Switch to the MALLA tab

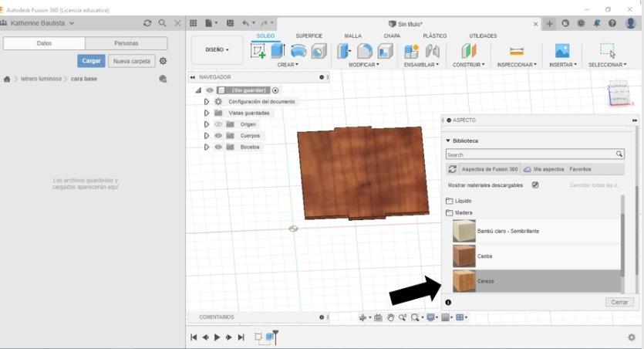click(352, 36)
